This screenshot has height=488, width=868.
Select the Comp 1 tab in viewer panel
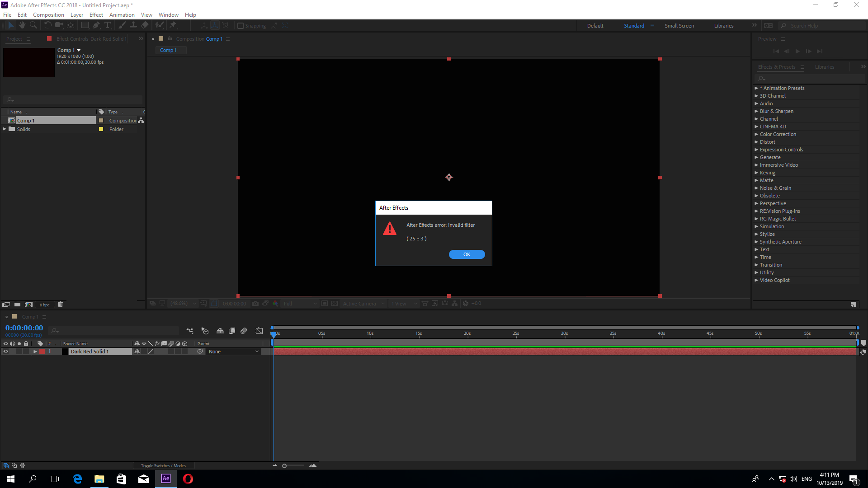click(x=168, y=50)
